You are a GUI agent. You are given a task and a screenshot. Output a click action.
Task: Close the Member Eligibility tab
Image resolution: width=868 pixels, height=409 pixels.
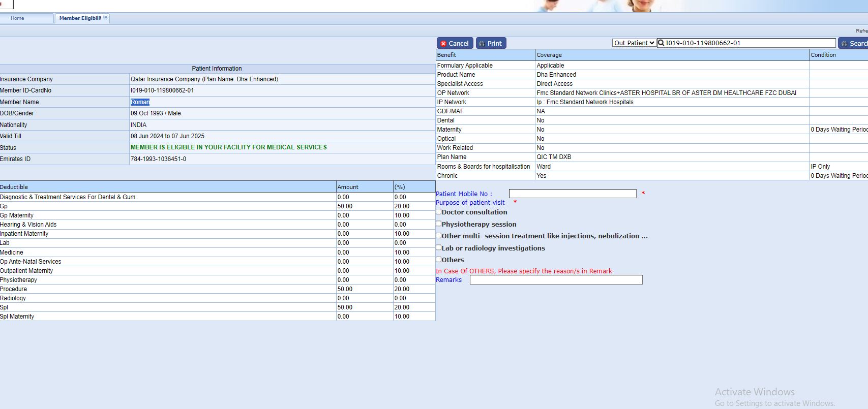106,17
